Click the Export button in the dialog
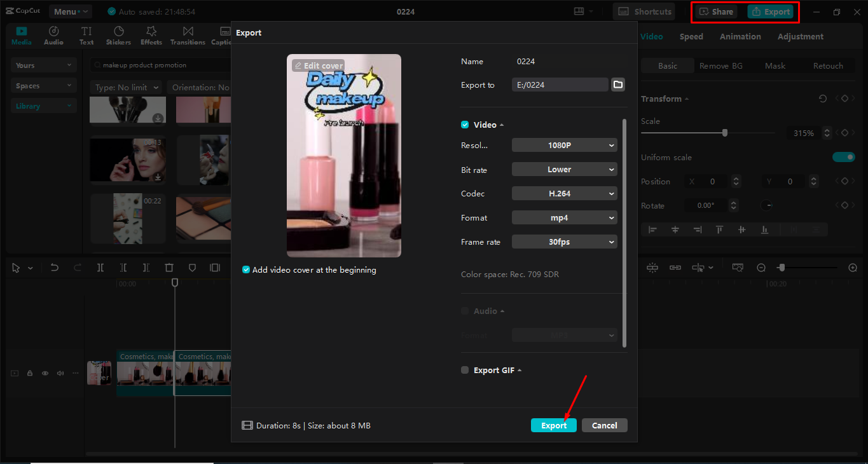 point(553,425)
